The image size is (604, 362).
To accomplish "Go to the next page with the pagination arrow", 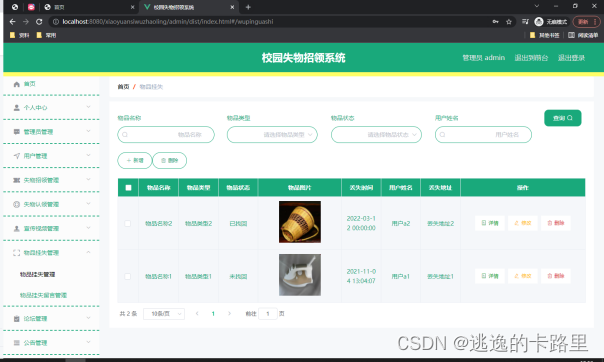I will (229, 313).
